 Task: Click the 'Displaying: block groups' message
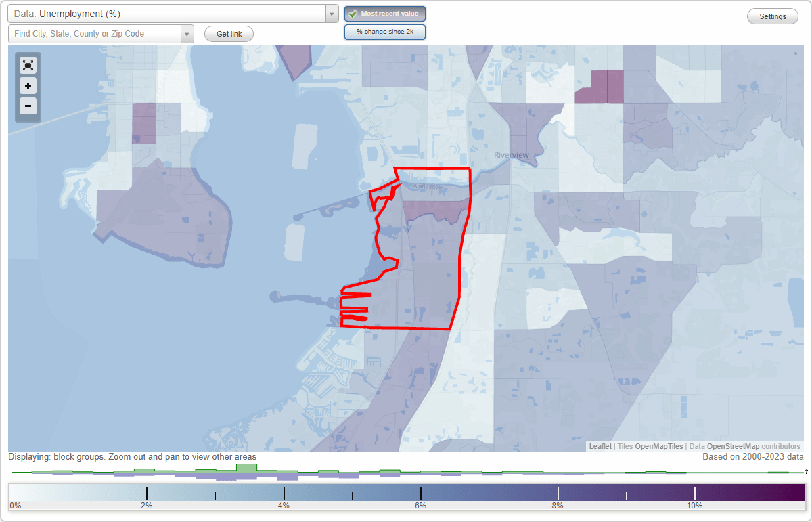pos(133,457)
